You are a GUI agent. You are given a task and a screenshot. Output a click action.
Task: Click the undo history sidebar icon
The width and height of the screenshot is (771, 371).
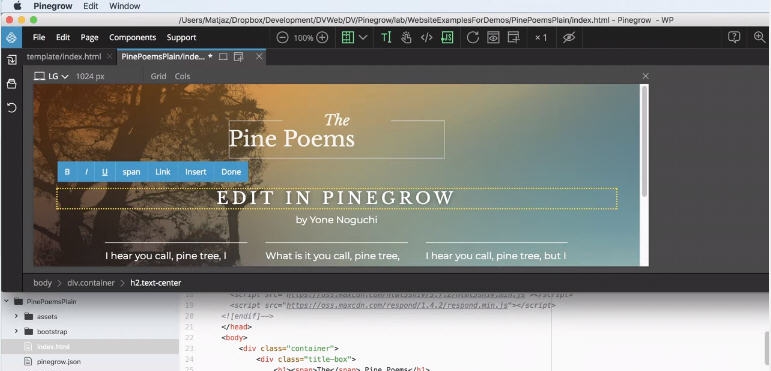point(11,108)
